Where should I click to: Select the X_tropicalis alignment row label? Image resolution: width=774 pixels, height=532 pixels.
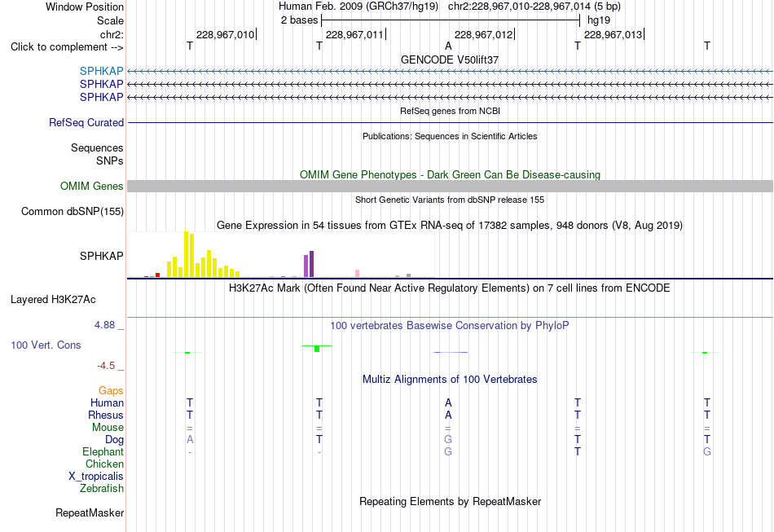(x=96, y=477)
